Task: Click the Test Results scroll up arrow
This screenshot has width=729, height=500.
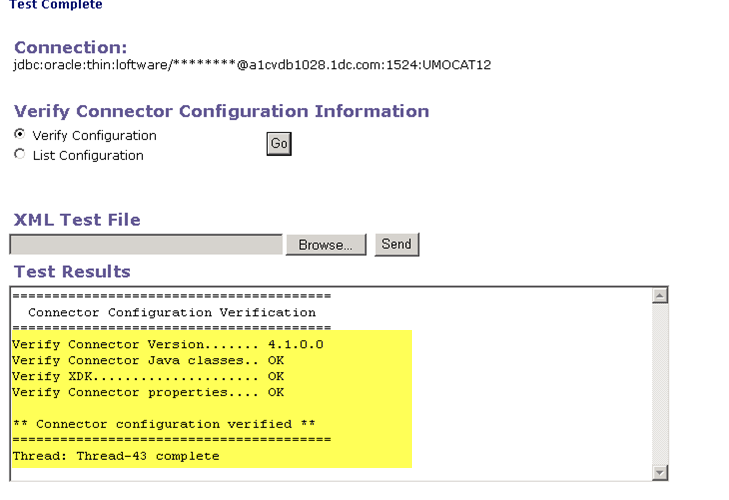Action: (x=659, y=295)
